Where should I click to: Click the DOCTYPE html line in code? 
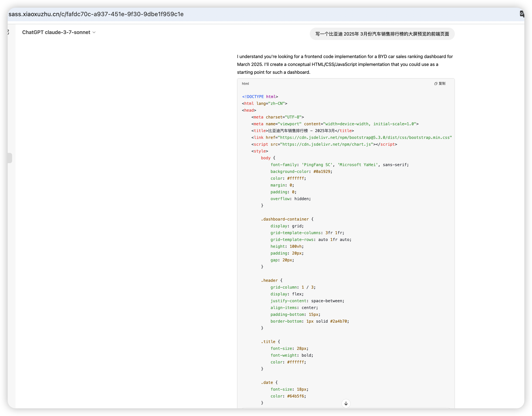coord(260,97)
